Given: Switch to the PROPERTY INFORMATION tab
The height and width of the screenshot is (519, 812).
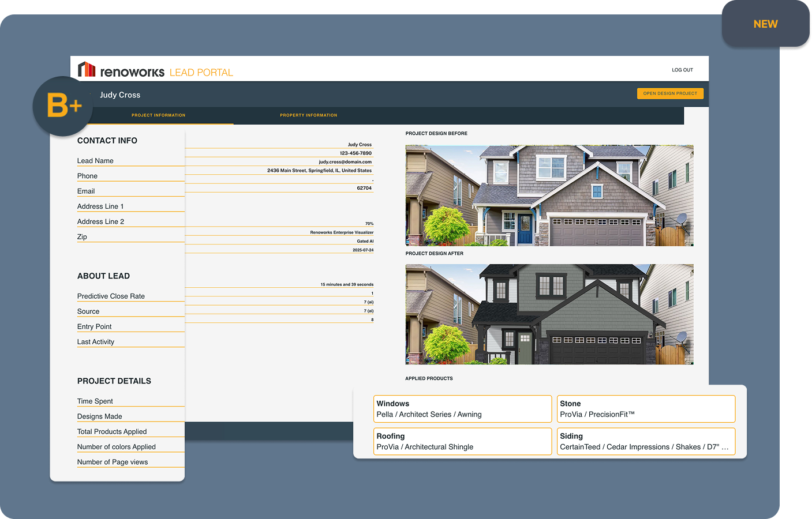Looking at the screenshot, I should coord(309,115).
